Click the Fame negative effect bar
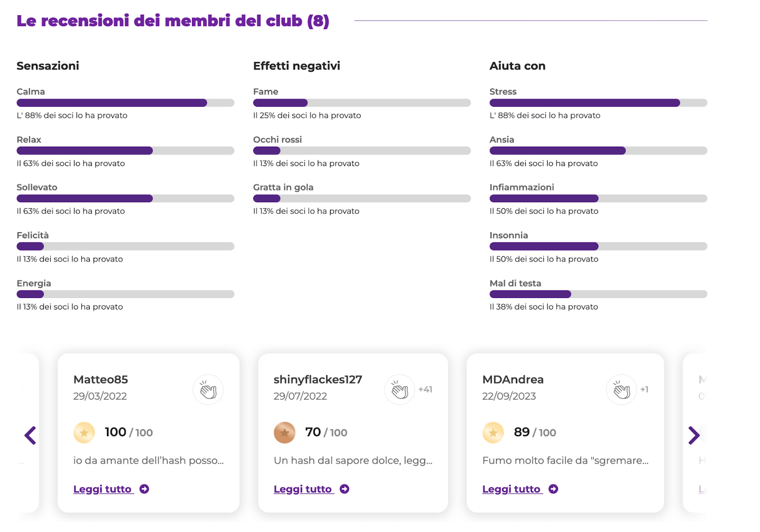760x532 pixels. (361, 103)
